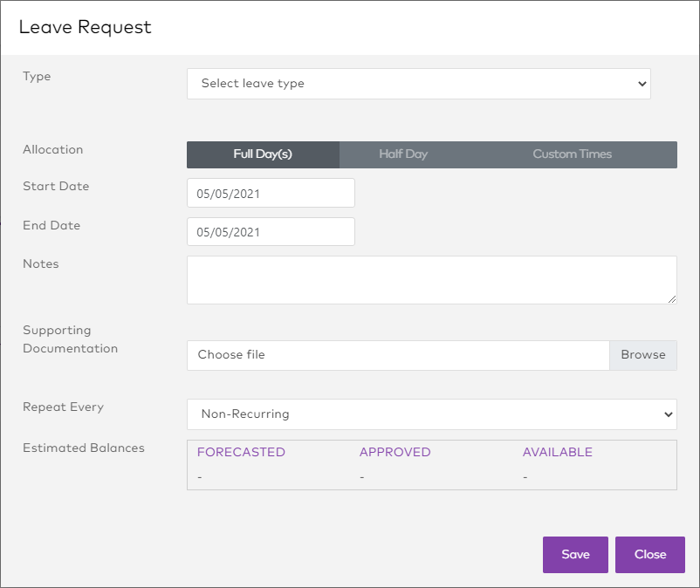Click the AVAILABLE balance heading

[557, 452]
